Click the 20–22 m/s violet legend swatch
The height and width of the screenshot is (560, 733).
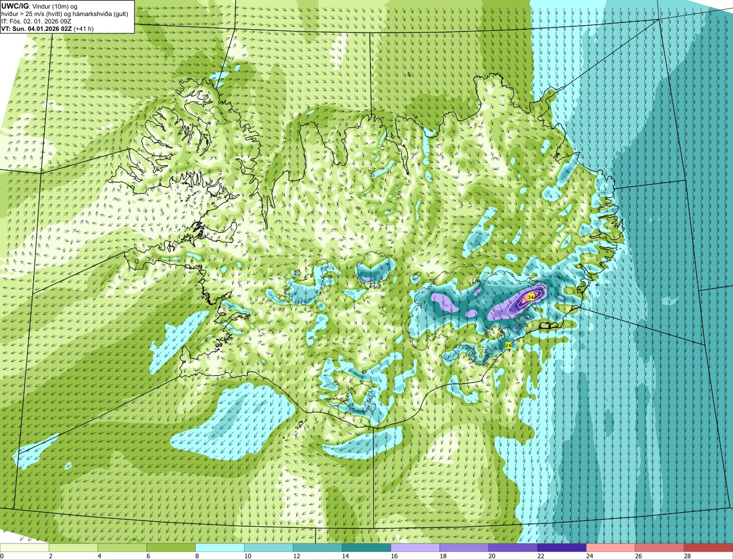[513, 547]
